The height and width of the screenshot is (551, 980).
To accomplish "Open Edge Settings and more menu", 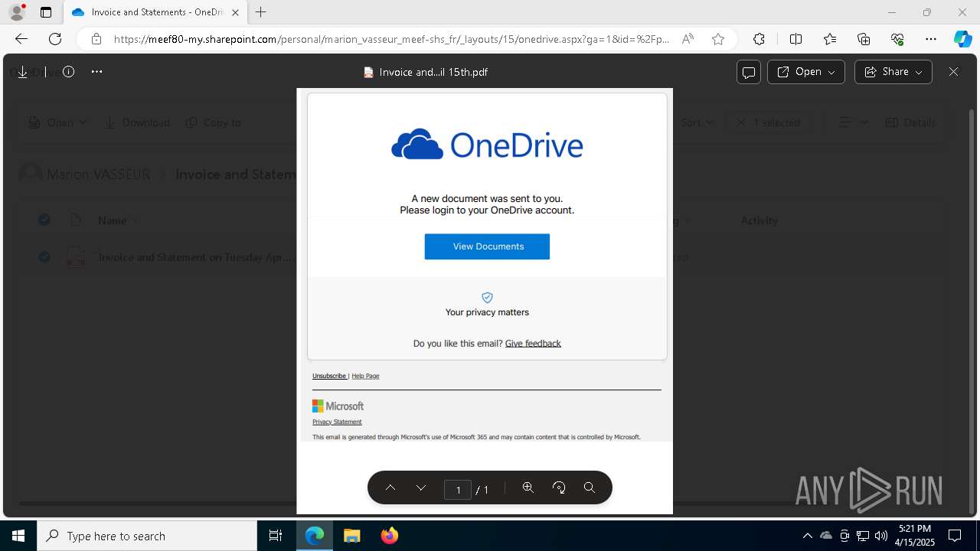I will point(931,39).
